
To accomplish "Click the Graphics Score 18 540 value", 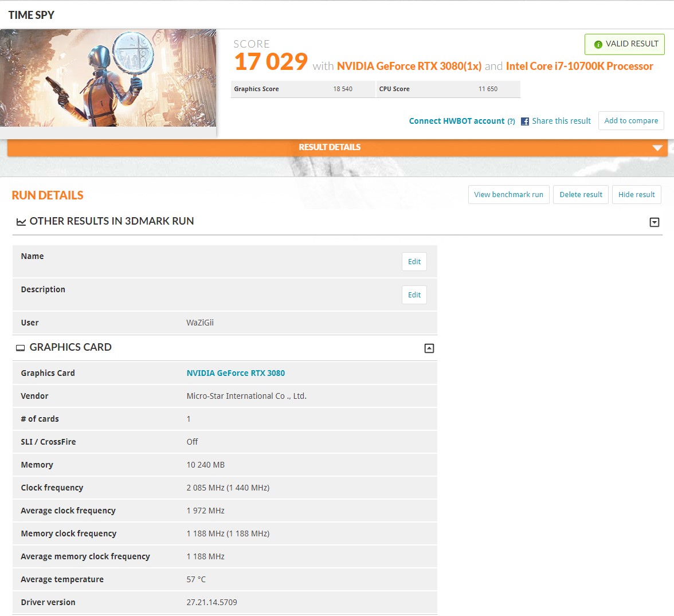I will (343, 89).
